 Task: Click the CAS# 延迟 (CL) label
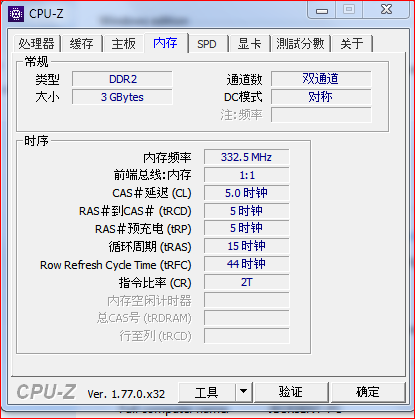pyautogui.click(x=152, y=193)
